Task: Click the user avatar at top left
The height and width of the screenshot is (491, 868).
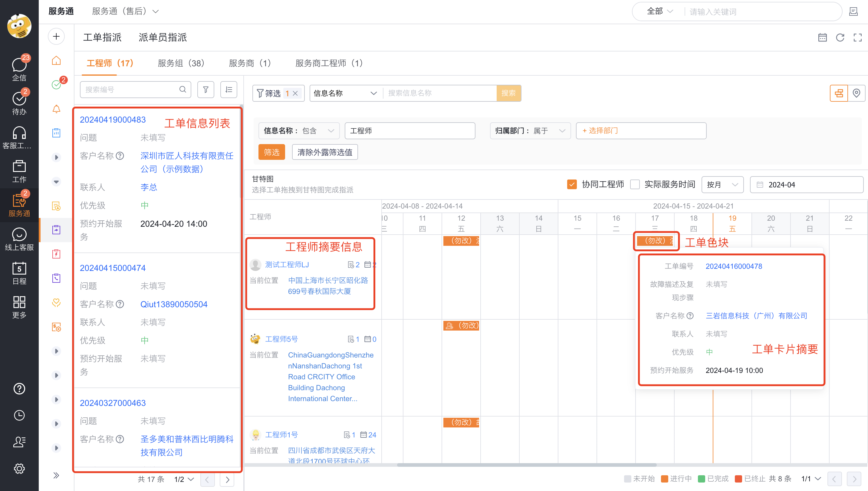Action: coord(19,26)
